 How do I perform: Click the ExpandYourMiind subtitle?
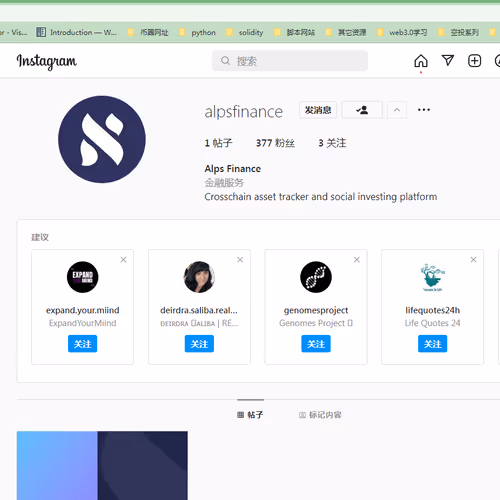(x=82, y=323)
